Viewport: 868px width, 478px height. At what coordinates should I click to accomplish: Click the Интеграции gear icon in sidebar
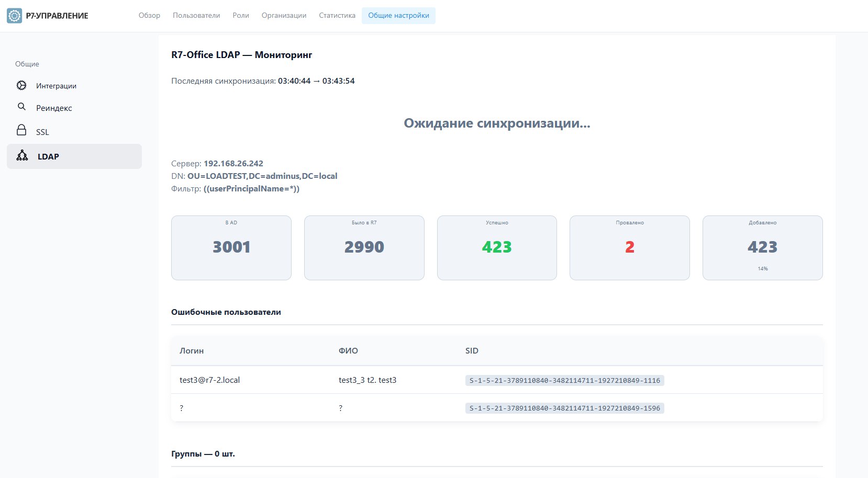point(21,85)
